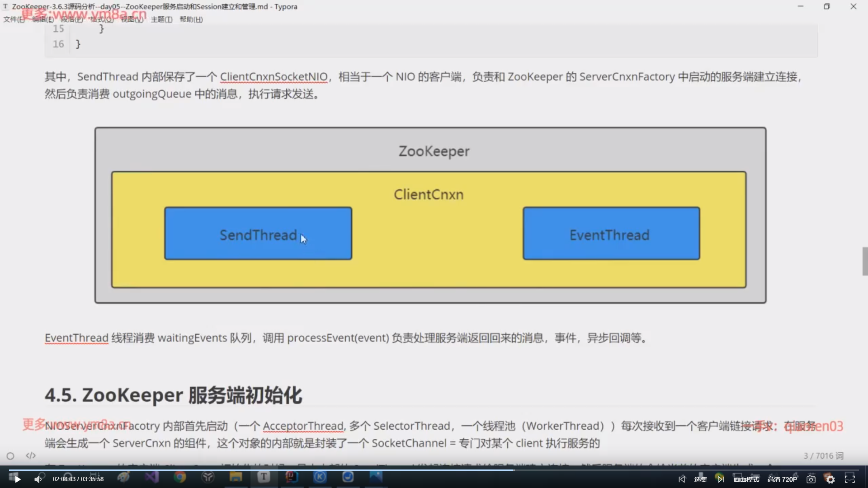
Task: Open the 帮助(H) menu
Action: [x=191, y=19]
